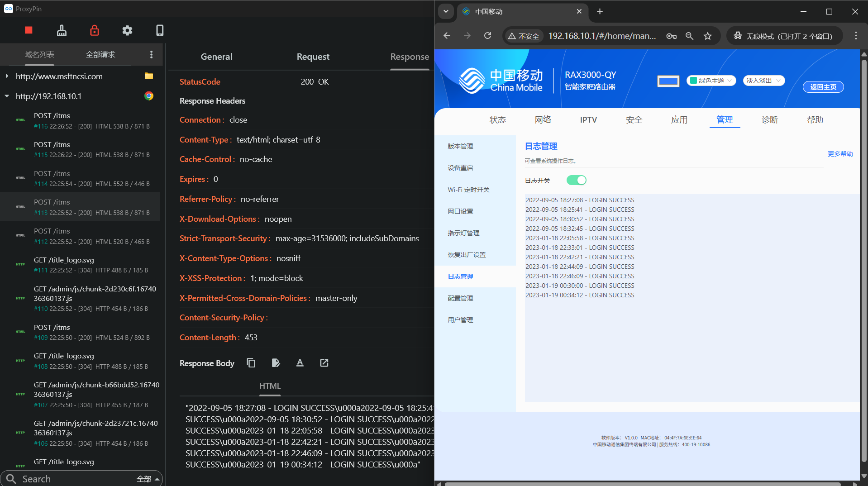Select 用户管理 in the router sidebar
868x486 pixels.
pyautogui.click(x=460, y=320)
